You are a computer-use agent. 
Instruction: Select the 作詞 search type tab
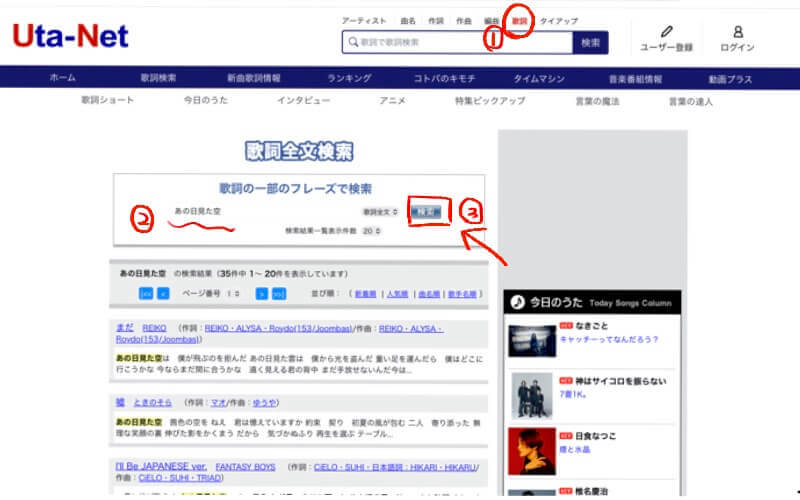pyautogui.click(x=436, y=21)
